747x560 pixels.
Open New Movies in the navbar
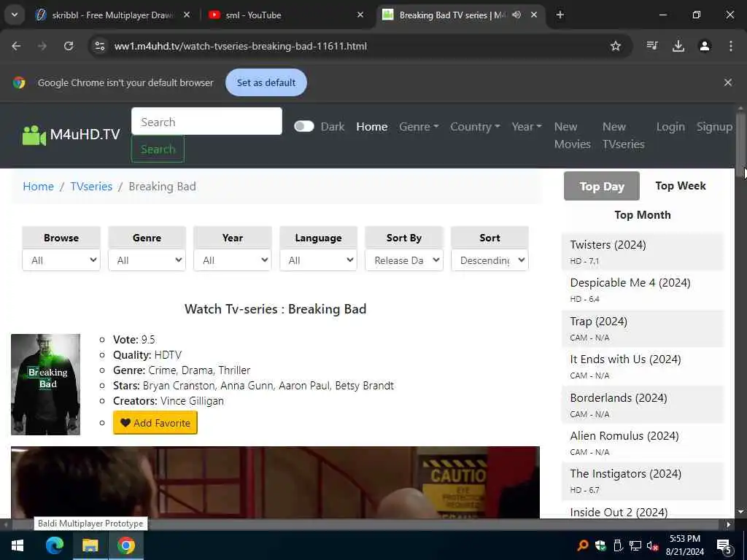(x=572, y=135)
